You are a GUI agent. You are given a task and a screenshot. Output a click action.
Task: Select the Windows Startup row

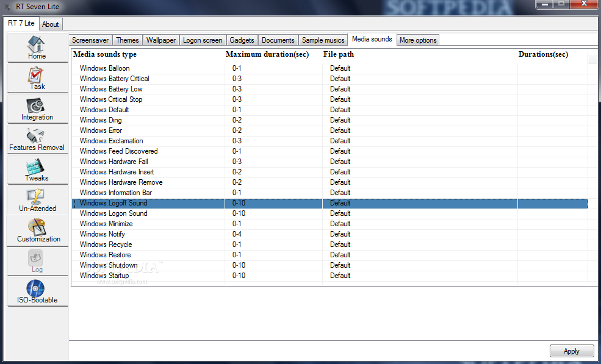[329, 276]
